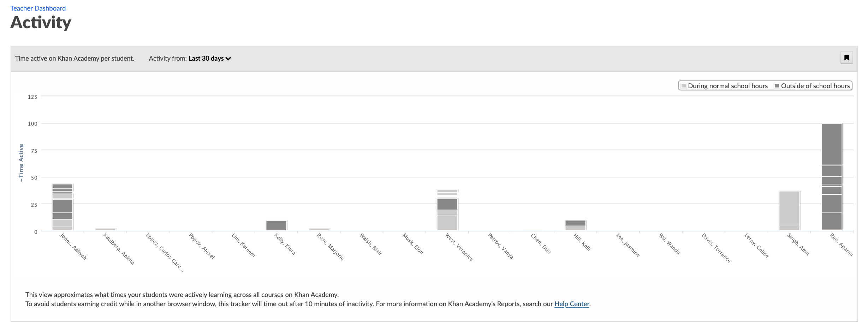Image resolution: width=868 pixels, height=333 pixels.
Task: Click the Musk, Elon axis label
Action: tap(412, 244)
